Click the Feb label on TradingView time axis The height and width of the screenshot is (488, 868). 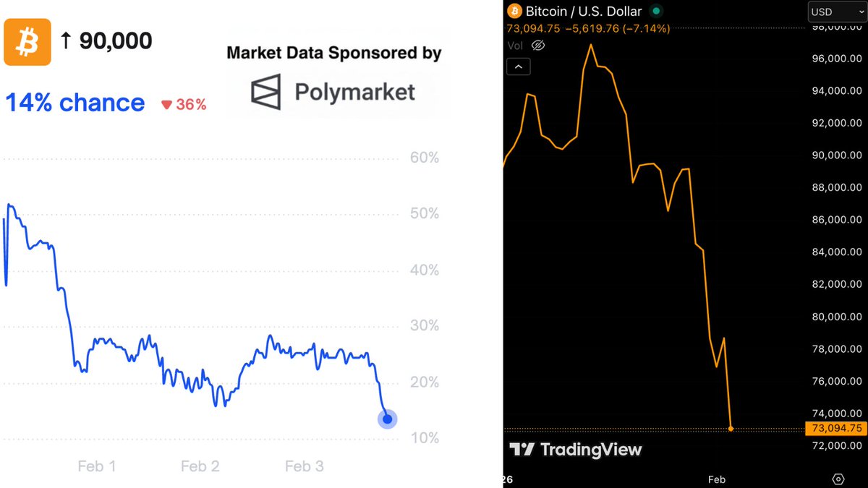(x=716, y=479)
